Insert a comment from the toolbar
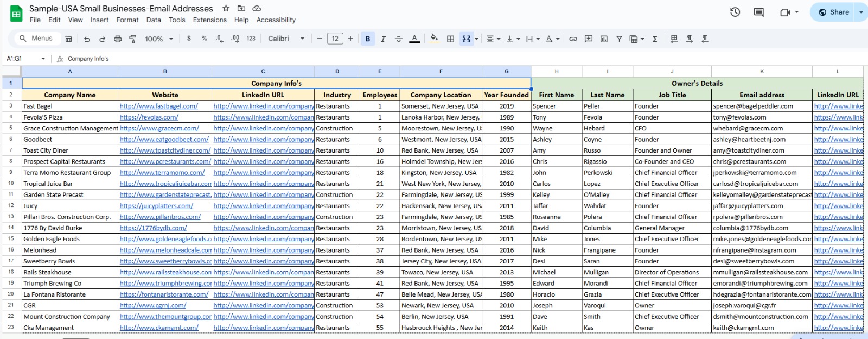Screen dimensions: 868x339 tap(589, 39)
